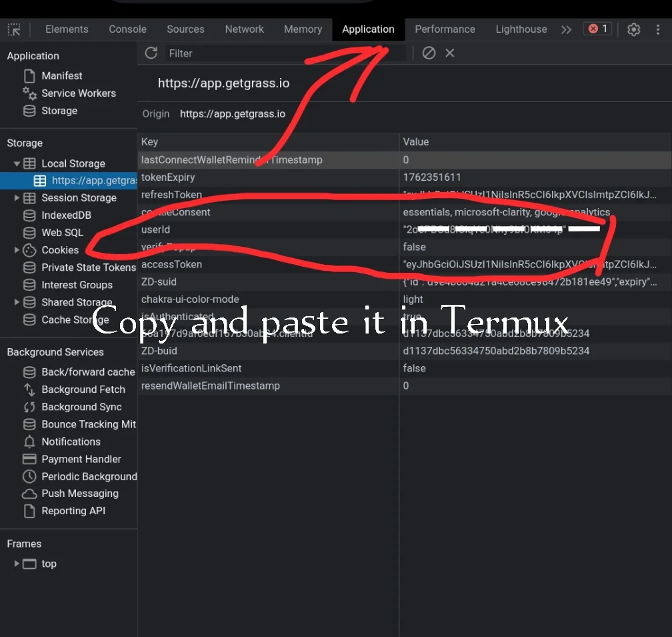Open the Manifest item
Screen dimensions: 672x637
(62, 76)
